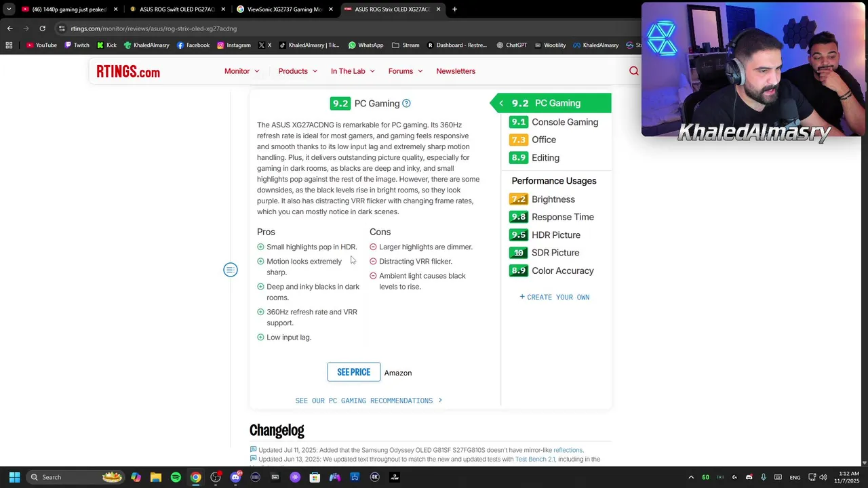Close the ViewSonic XG2737 tab
The height and width of the screenshot is (488, 868).
(x=331, y=9)
